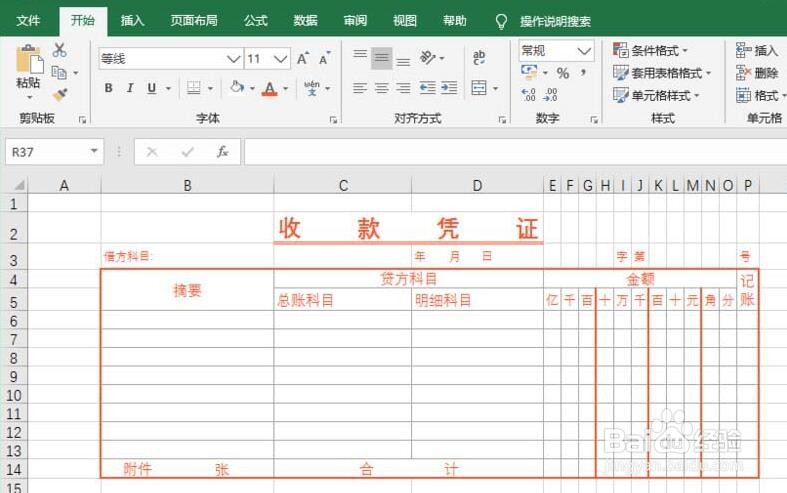
Task: Switch to 页面布局 tab
Action: (x=194, y=21)
